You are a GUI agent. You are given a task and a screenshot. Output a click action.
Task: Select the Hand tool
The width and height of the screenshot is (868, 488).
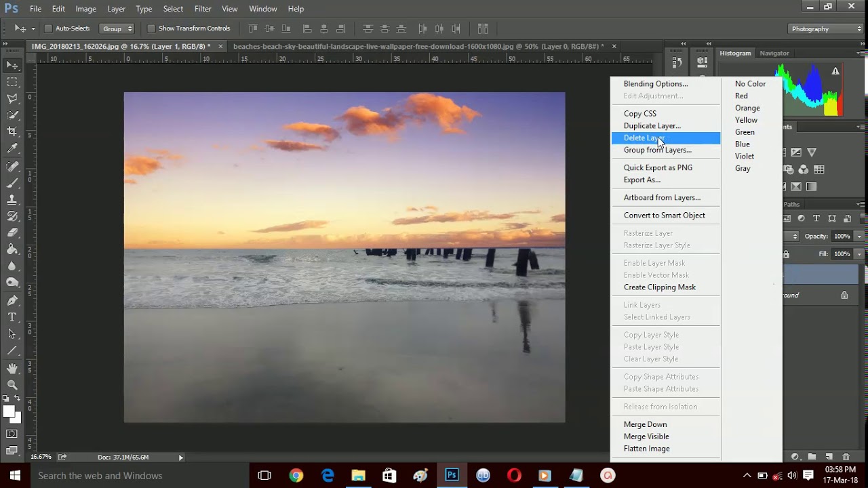[x=12, y=368]
